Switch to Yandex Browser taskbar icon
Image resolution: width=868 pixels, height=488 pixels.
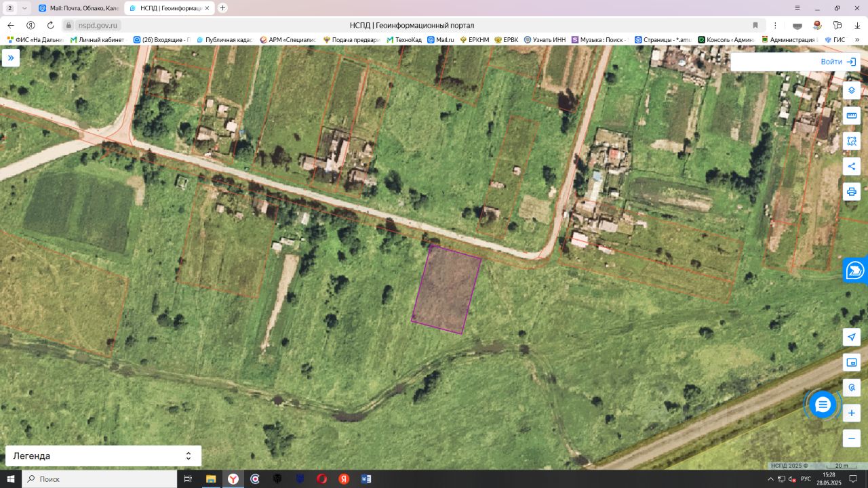pyautogui.click(x=233, y=479)
